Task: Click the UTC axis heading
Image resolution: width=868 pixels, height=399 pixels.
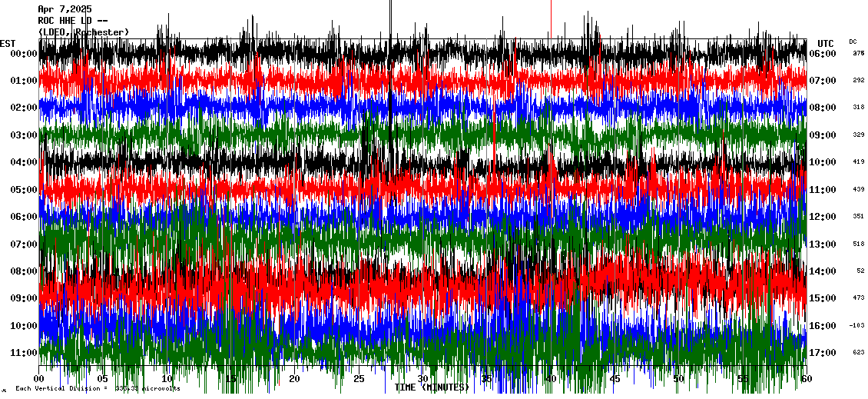Action: 826,43
